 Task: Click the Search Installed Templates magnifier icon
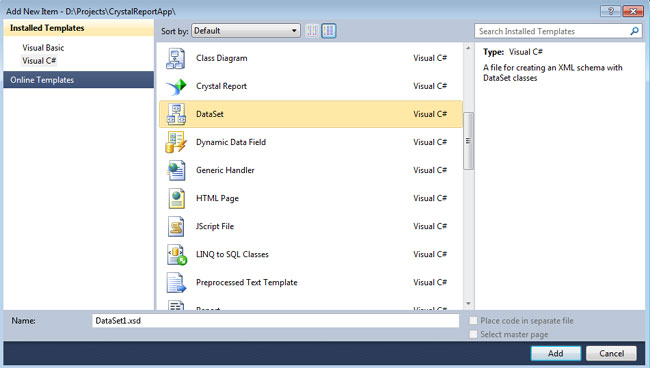[x=634, y=31]
